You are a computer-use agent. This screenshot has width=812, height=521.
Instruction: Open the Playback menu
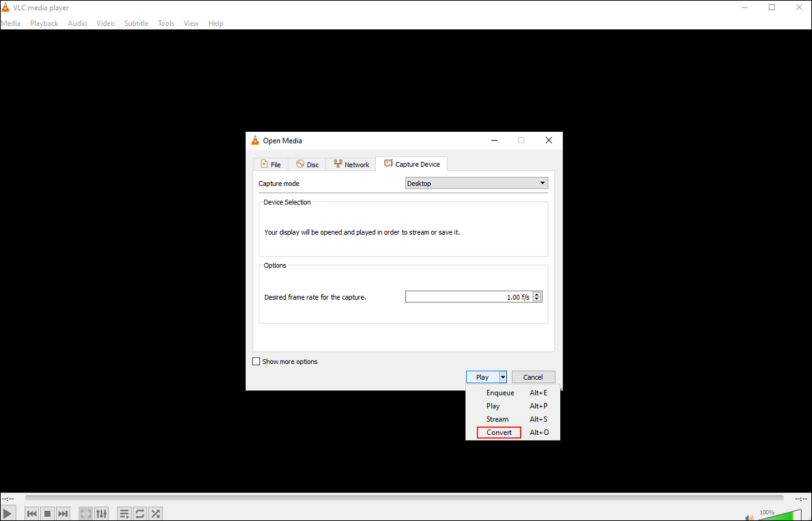coord(44,23)
